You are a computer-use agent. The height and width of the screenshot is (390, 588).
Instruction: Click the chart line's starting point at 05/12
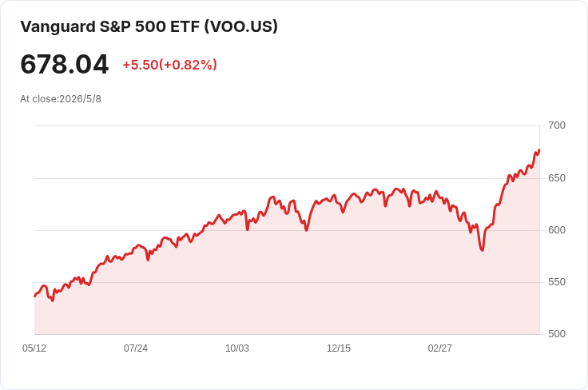tap(35, 296)
